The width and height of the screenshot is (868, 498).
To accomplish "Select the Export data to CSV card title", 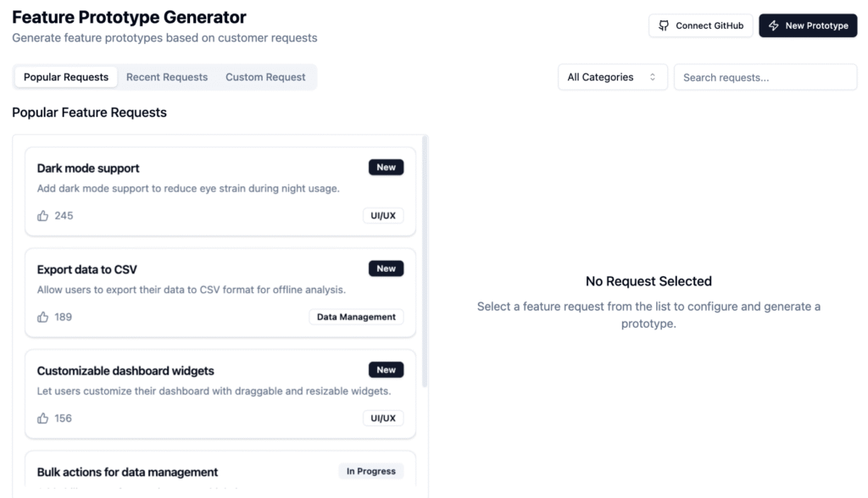I will pos(87,269).
